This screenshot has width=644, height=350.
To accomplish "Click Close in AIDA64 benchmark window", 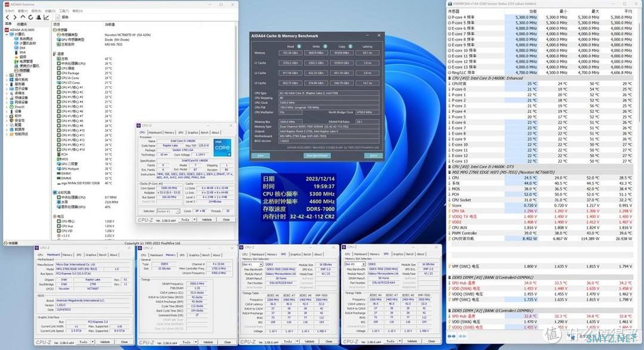I will (373, 156).
